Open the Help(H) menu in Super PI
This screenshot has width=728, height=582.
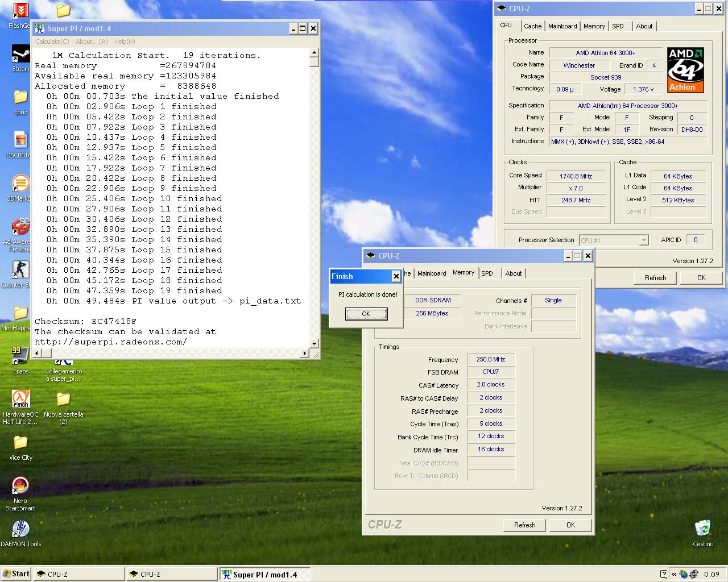[x=125, y=41]
